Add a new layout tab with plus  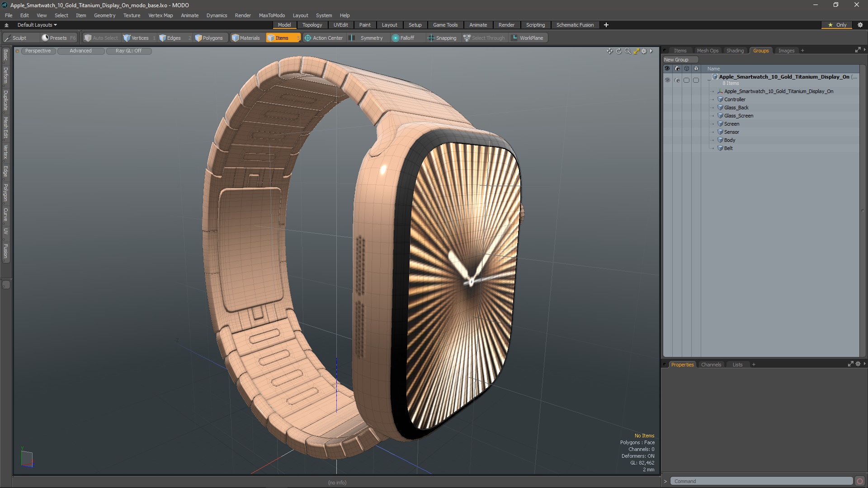606,25
